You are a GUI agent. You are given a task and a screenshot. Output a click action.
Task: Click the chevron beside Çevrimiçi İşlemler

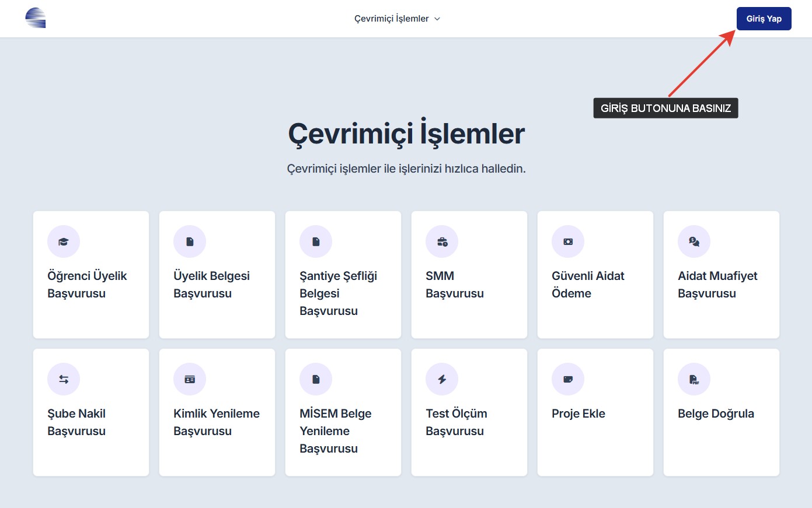tap(437, 19)
